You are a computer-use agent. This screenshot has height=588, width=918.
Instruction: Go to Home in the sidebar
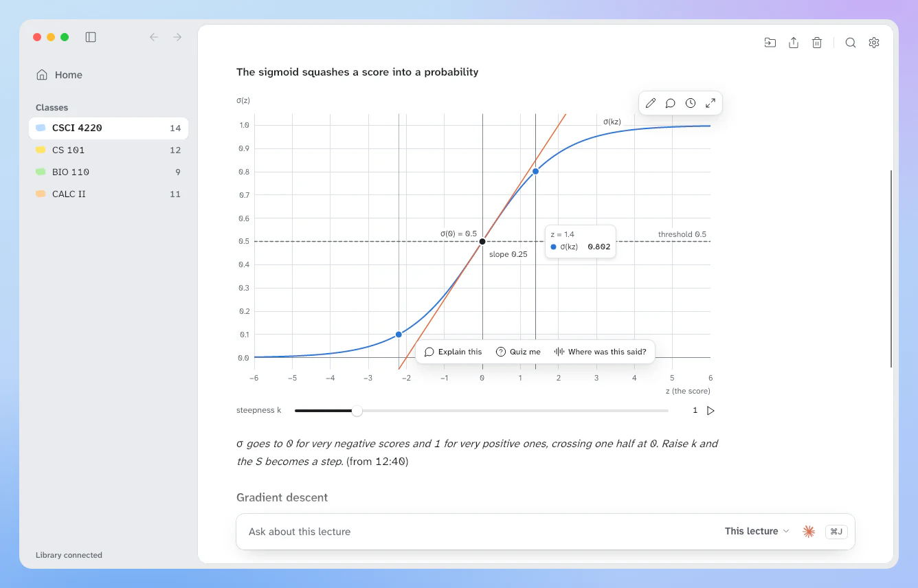pos(109,75)
